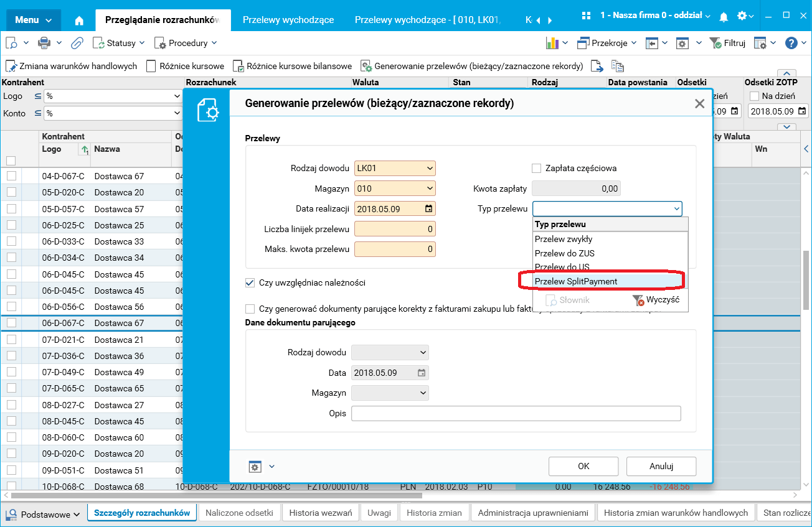Open attachments with the paperclip icon
Image resolution: width=812 pixels, height=527 pixels.
click(x=77, y=43)
